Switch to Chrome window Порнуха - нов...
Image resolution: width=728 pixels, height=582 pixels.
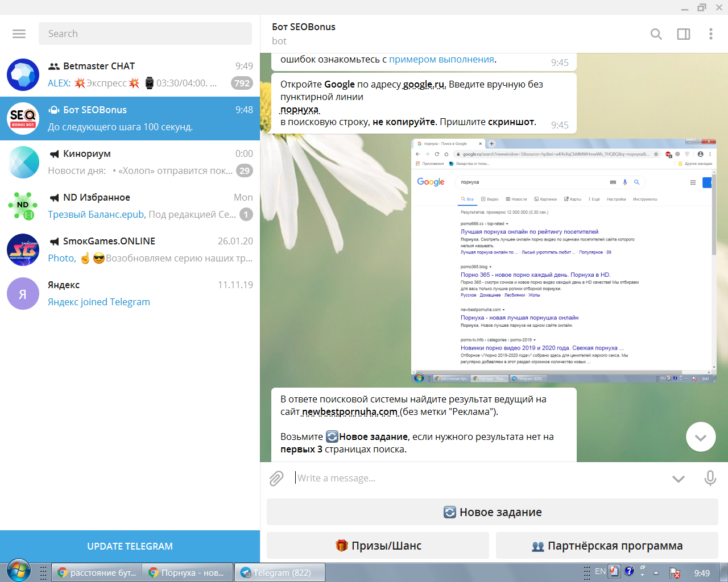pyautogui.click(x=188, y=572)
